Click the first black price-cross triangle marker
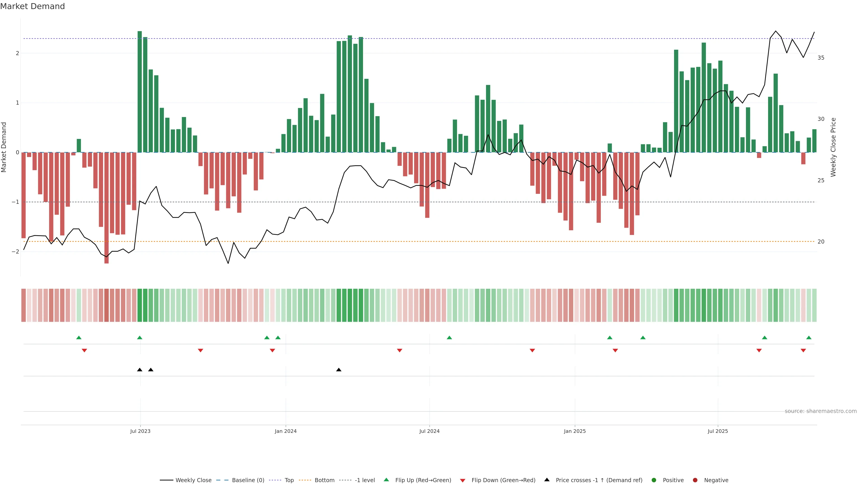The height and width of the screenshot is (488, 868). coord(140,370)
